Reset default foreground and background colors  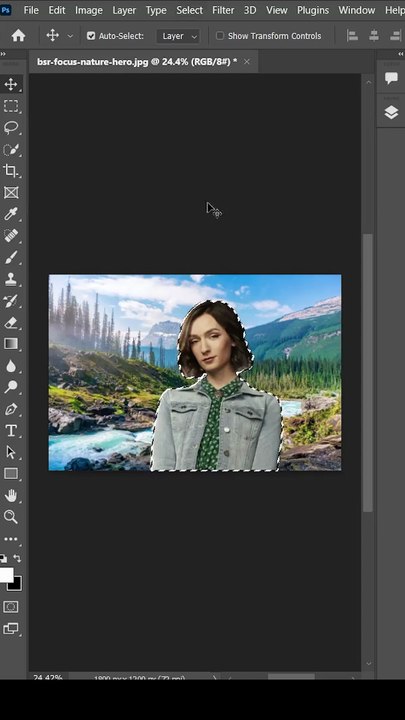(x=4, y=558)
